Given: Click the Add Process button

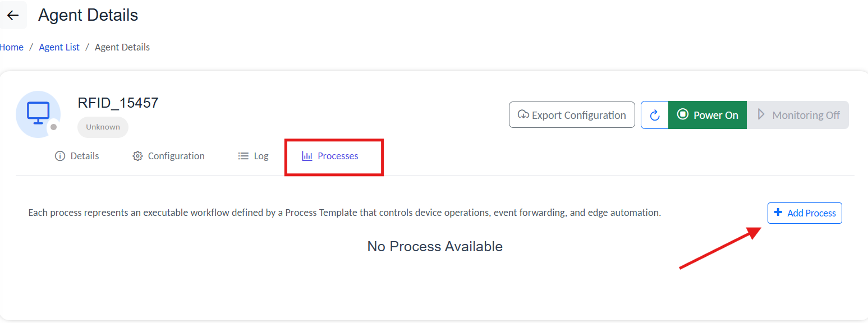Looking at the screenshot, I should pos(805,213).
